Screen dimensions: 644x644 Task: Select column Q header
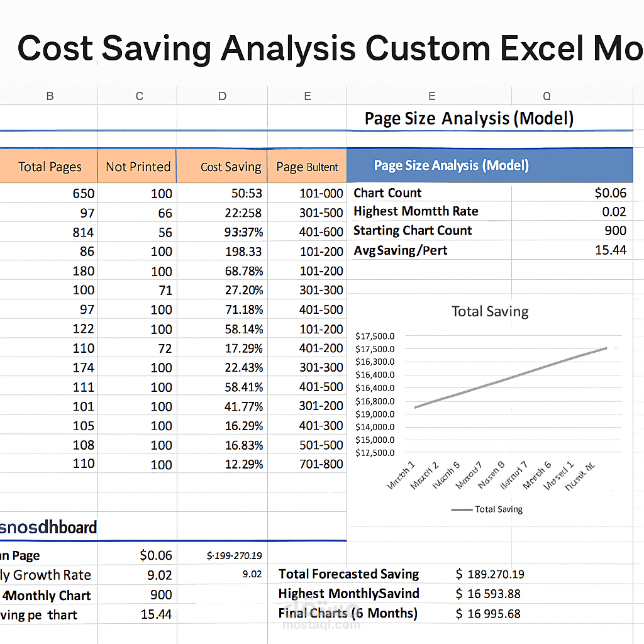547,96
